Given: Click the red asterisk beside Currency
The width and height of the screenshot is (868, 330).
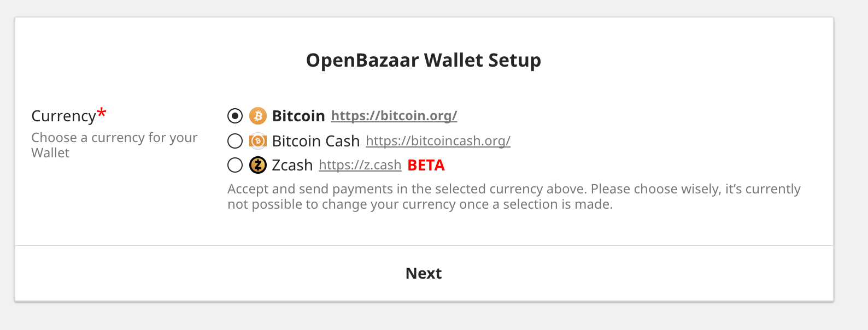Looking at the screenshot, I should (101, 111).
